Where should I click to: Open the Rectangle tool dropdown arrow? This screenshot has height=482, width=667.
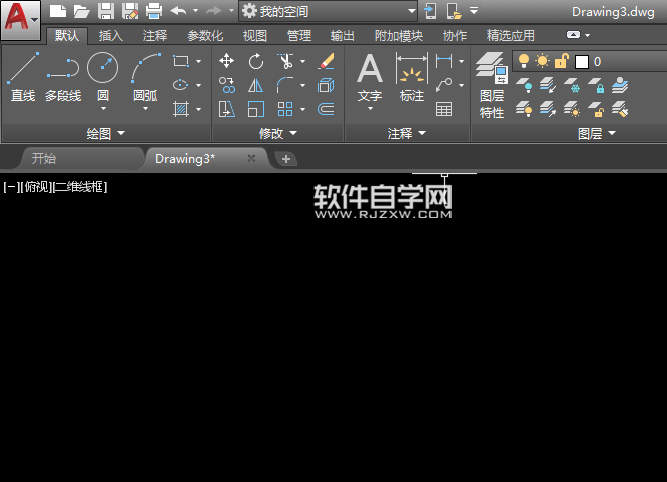[x=199, y=61]
